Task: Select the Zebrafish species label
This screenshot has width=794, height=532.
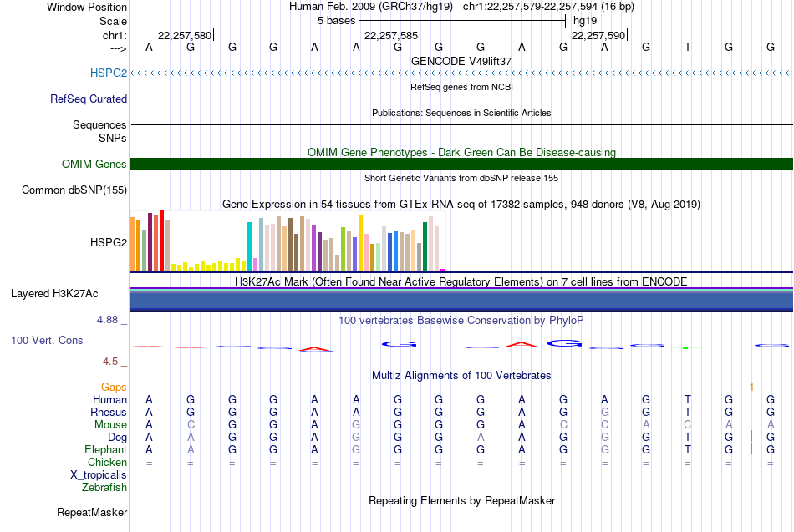Action: [104, 487]
